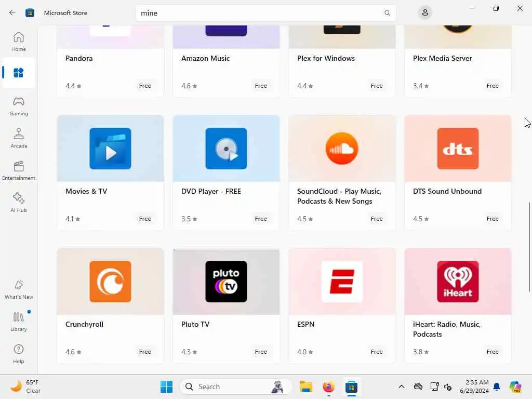Click the Pluto TV title text
Viewport: 532px width, 399px height.
195,324
